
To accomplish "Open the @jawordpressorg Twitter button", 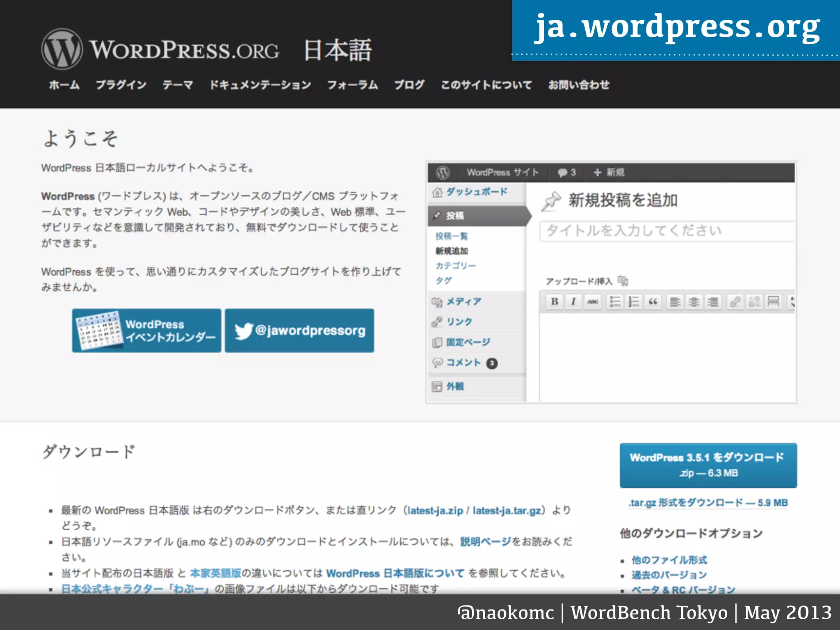I will pyautogui.click(x=299, y=331).
